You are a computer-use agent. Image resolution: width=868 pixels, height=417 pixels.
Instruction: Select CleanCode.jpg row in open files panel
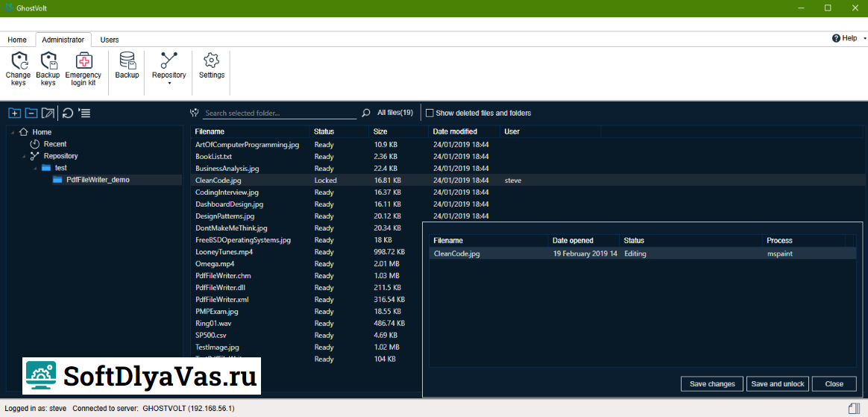(x=643, y=254)
